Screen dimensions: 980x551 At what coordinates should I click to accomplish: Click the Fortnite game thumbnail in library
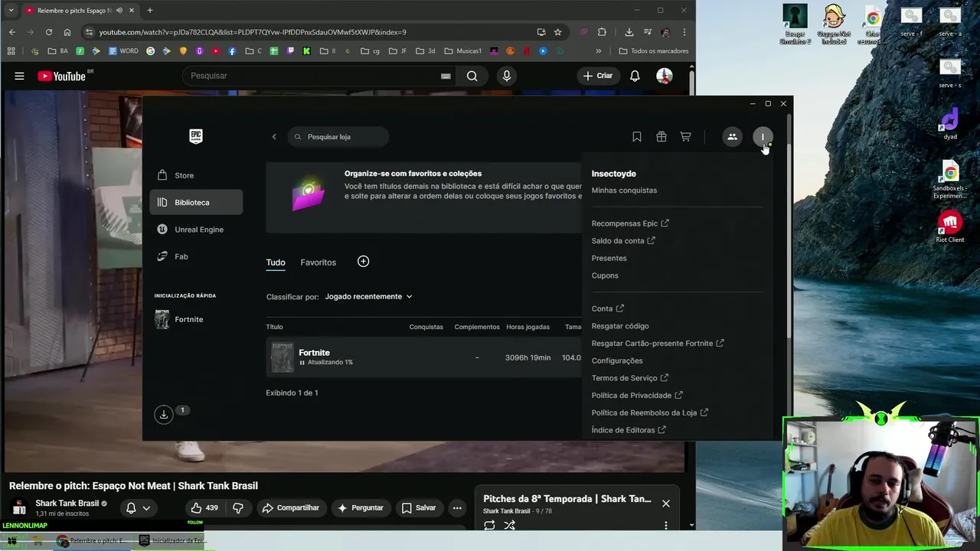coord(283,357)
